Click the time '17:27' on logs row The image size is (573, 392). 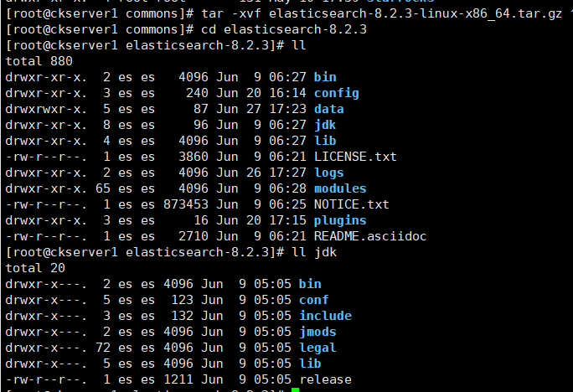[x=287, y=173]
